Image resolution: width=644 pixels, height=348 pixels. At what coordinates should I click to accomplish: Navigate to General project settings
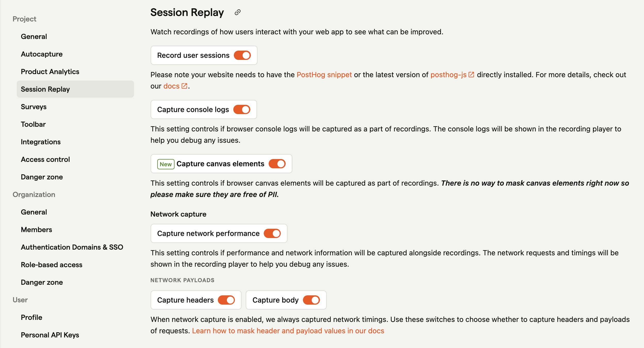[33, 36]
